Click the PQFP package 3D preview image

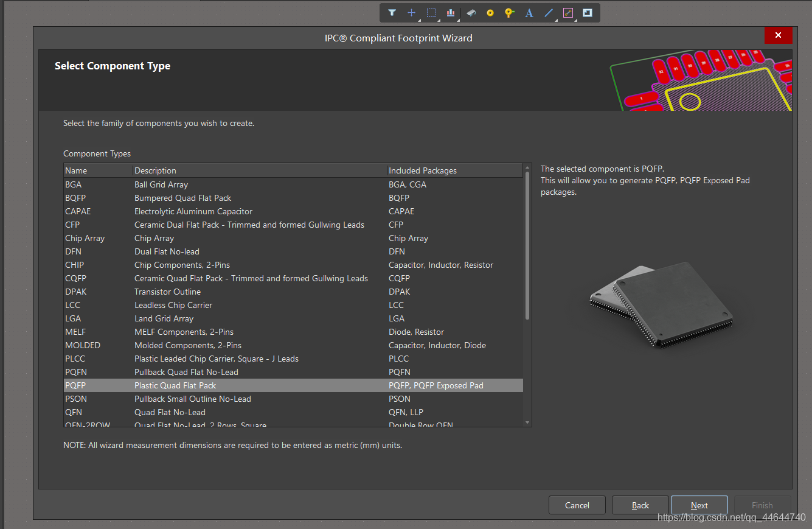[x=661, y=305]
